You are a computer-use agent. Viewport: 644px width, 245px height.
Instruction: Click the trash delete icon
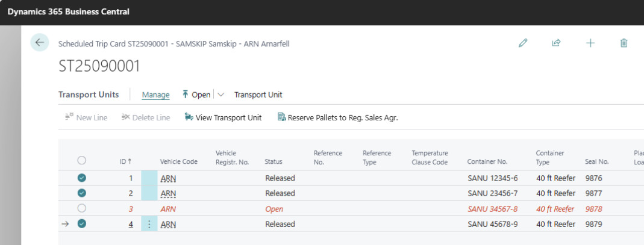coord(624,43)
